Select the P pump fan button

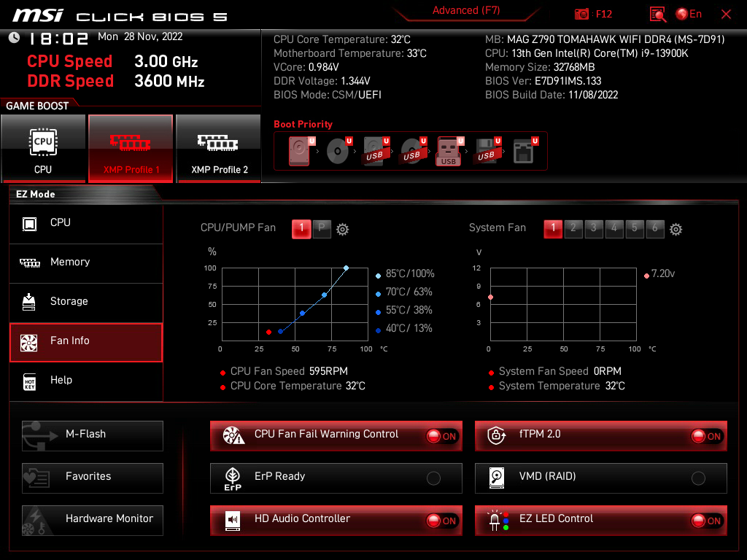[x=322, y=228]
